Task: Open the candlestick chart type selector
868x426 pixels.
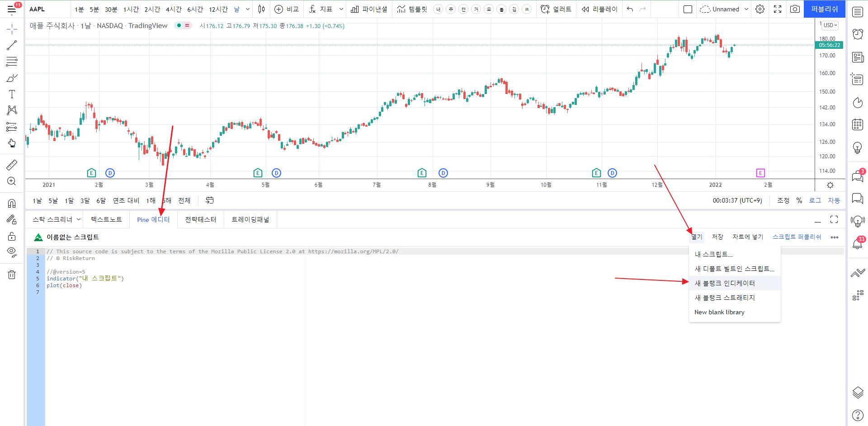Action: (x=261, y=9)
